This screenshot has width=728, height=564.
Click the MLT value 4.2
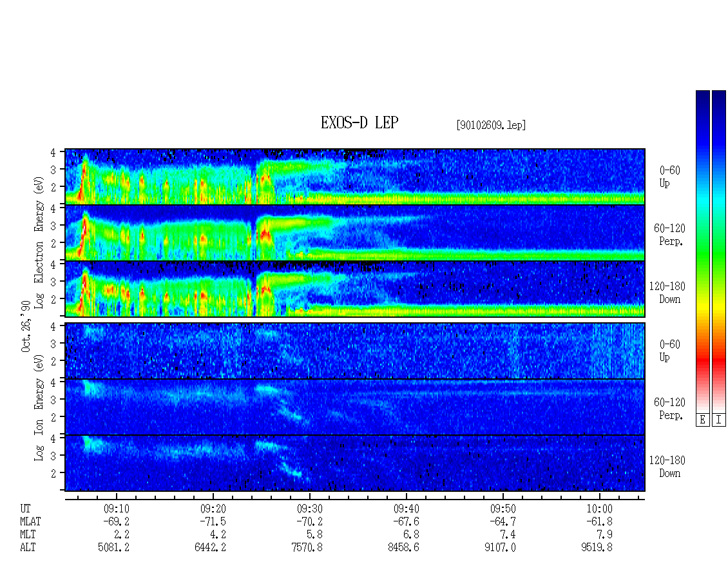pos(218,534)
